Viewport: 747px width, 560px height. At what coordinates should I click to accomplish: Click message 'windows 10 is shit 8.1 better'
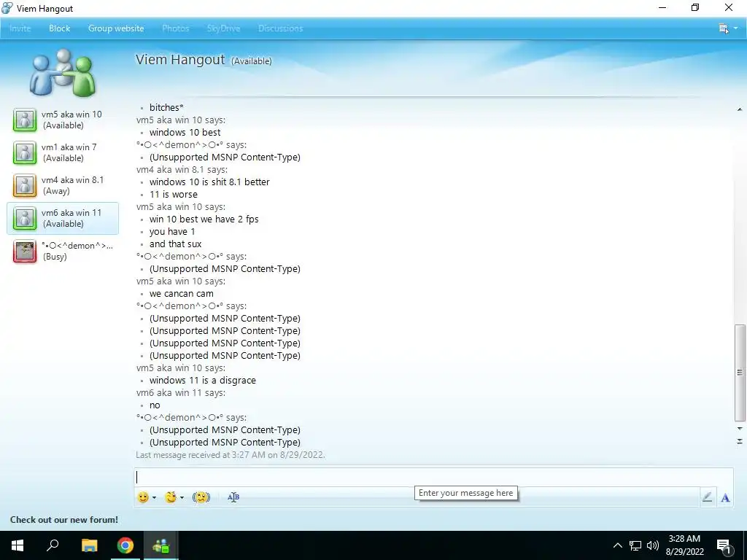point(209,182)
